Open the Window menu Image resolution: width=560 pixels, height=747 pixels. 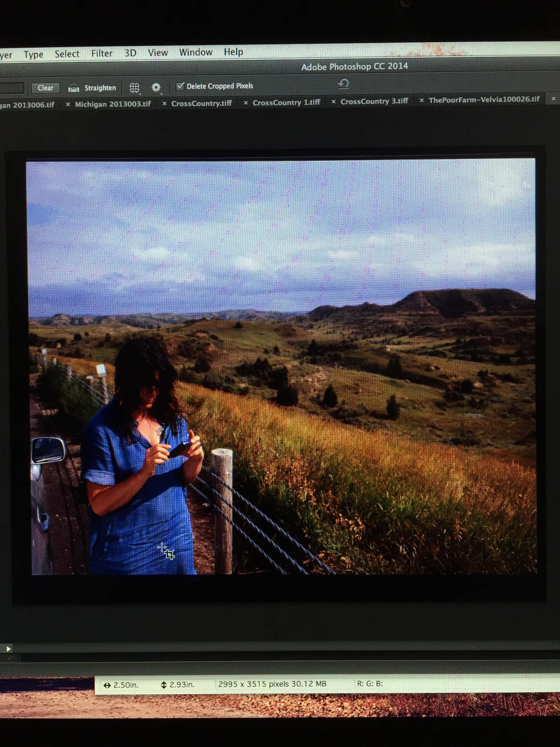(x=196, y=52)
